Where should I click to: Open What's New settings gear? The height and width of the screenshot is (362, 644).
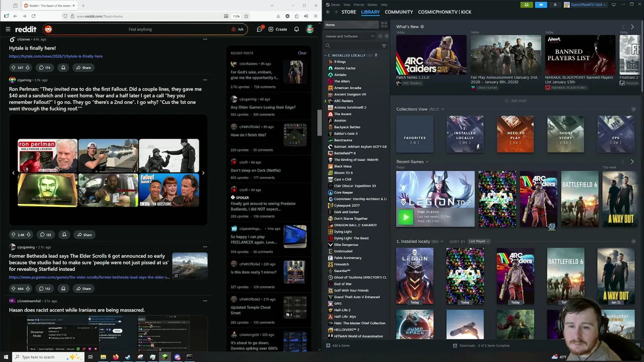pyautogui.click(x=422, y=27)
